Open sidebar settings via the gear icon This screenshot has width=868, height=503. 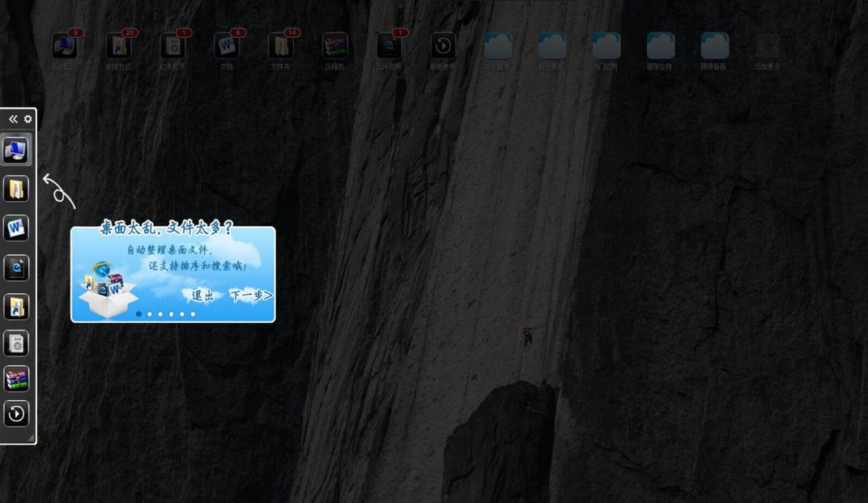(x=28, y=119)
